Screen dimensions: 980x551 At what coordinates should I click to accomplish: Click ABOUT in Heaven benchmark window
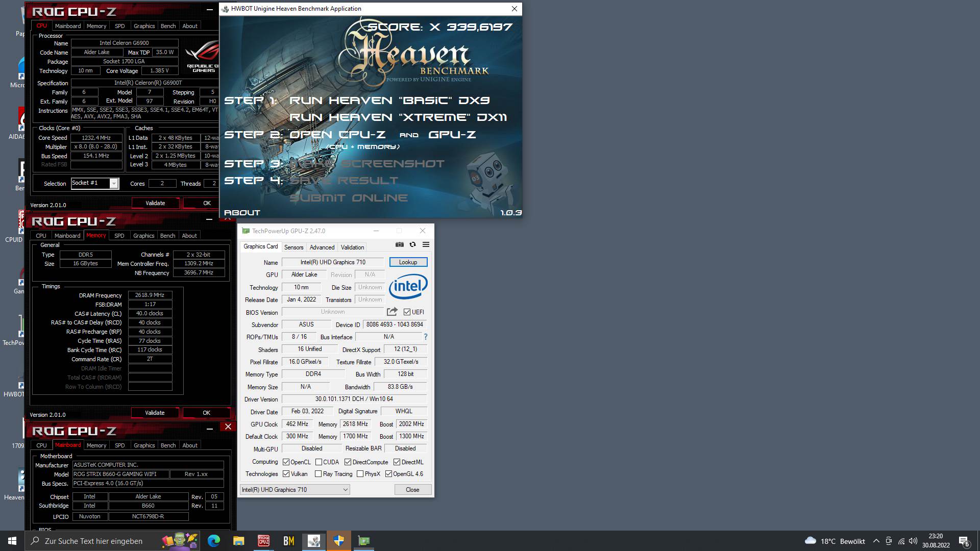tap(242, 213)
